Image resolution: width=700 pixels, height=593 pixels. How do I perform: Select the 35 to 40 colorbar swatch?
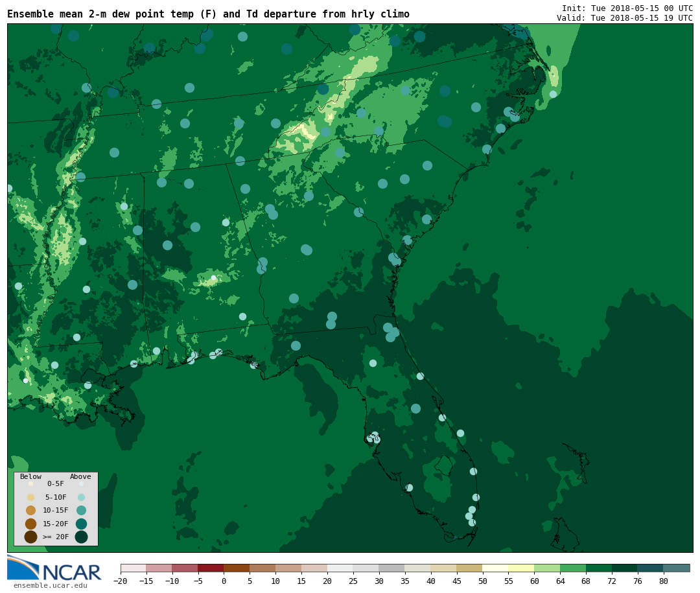coord(418,568)
